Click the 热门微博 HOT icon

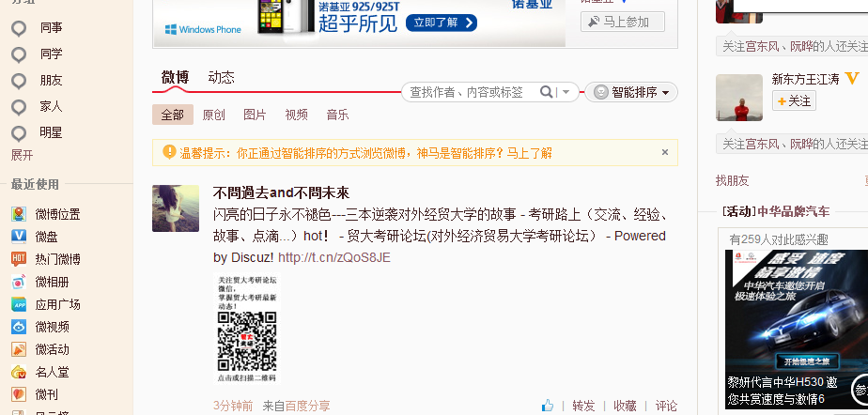point(19,259)
